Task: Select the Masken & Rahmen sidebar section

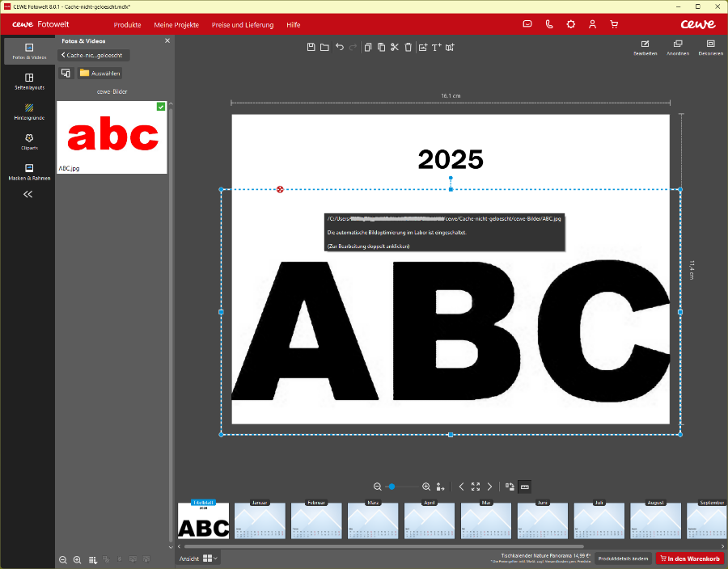Action: (x=29, y=171)
